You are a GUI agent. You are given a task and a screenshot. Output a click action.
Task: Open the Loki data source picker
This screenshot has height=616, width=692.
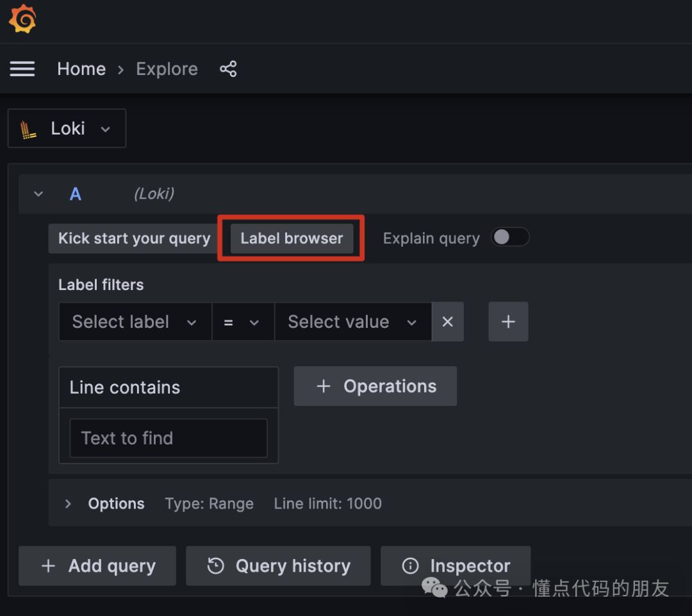pos(67,128)
